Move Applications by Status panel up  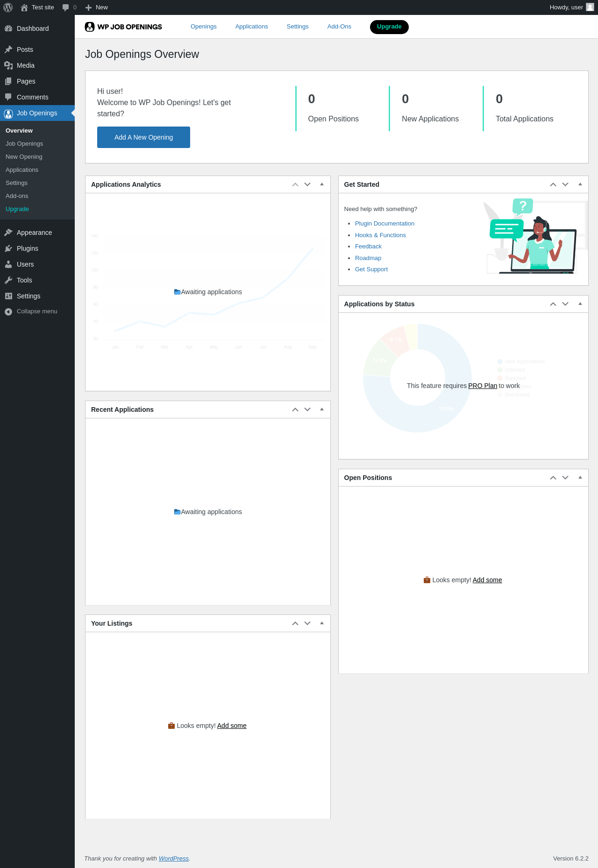pos(553,304)
